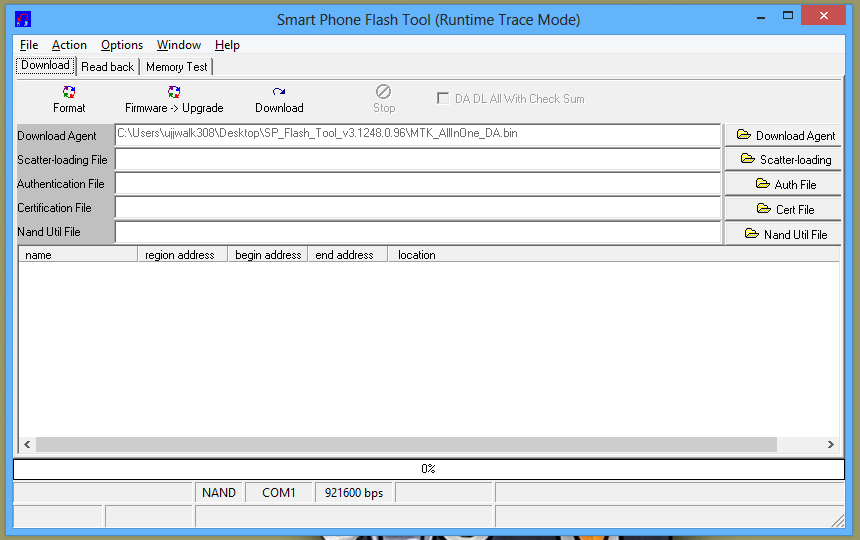This screenshot has width=860, height=540.
Task: Switch to the Read back tab
Action: click(108, 67)
